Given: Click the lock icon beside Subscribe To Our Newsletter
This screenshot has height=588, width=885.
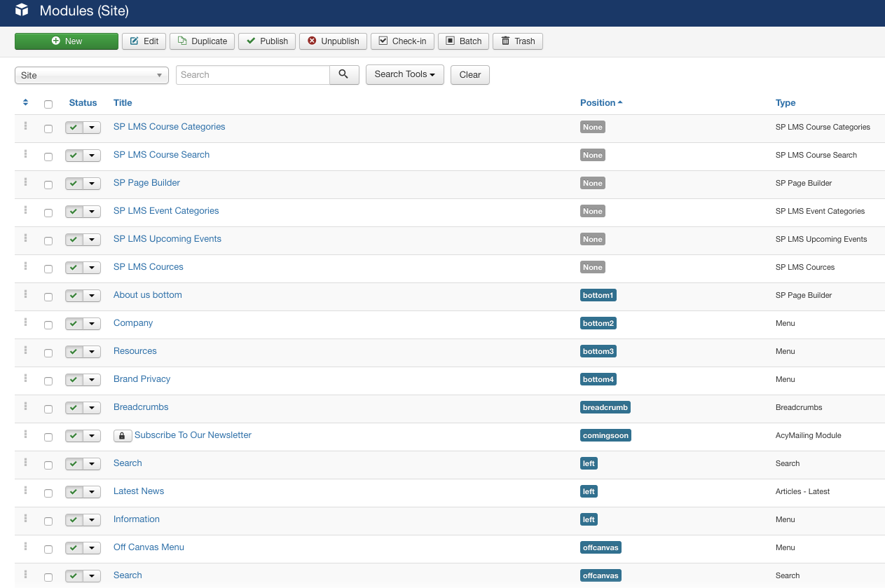Looking at the screenshot, I should 122,436.
